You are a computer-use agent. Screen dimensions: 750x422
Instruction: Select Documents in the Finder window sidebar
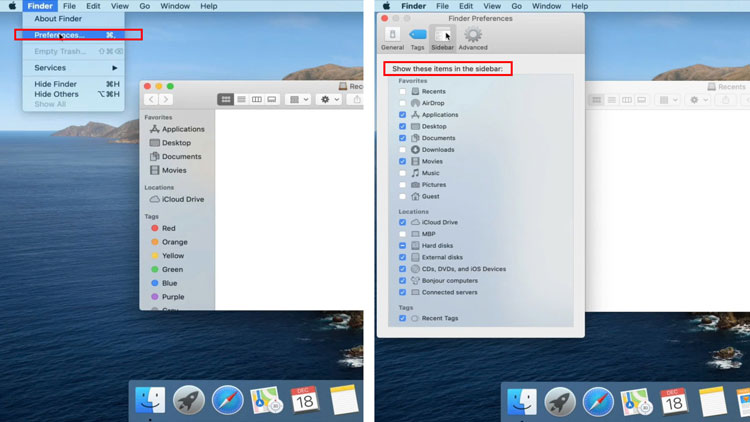[x=176, y=156]
